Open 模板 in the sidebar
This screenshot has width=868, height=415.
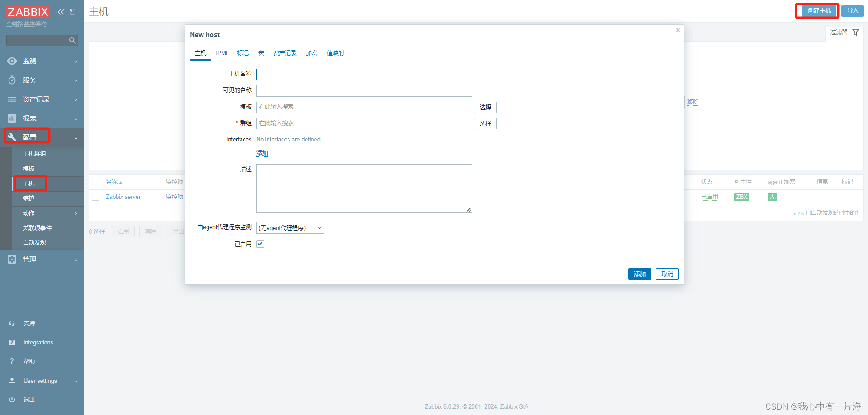28,169
